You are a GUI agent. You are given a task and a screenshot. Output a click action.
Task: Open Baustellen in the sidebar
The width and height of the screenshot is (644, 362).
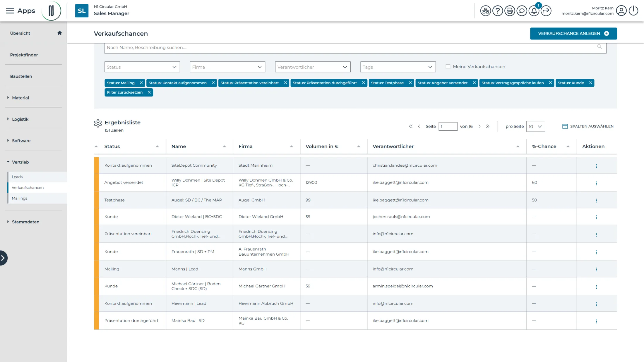(21, 76)
